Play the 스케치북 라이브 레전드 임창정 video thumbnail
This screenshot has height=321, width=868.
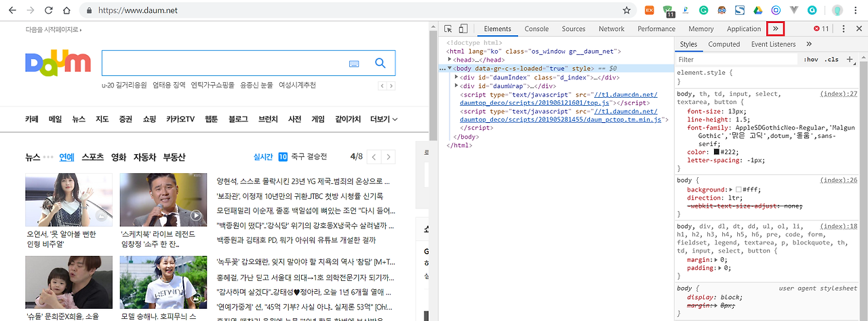163,200
